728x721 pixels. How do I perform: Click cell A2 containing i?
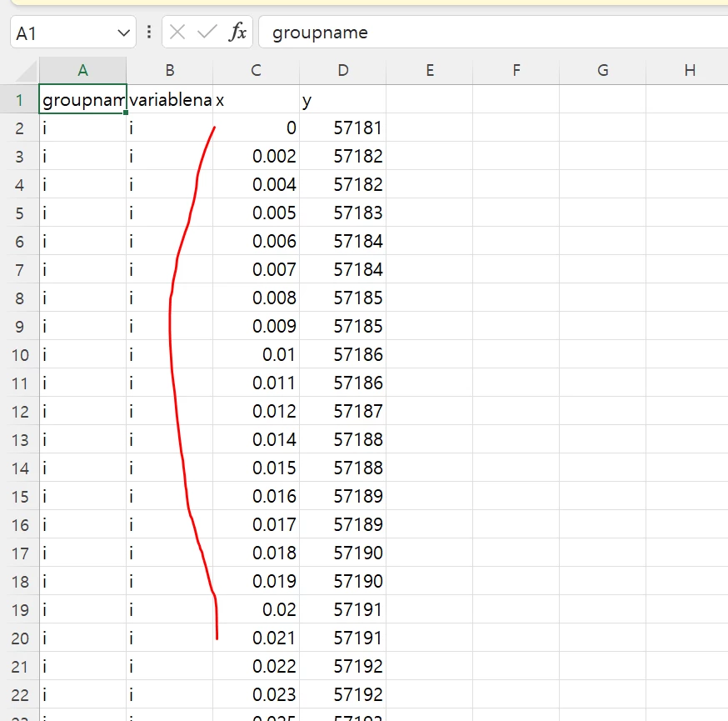point(82,128)
